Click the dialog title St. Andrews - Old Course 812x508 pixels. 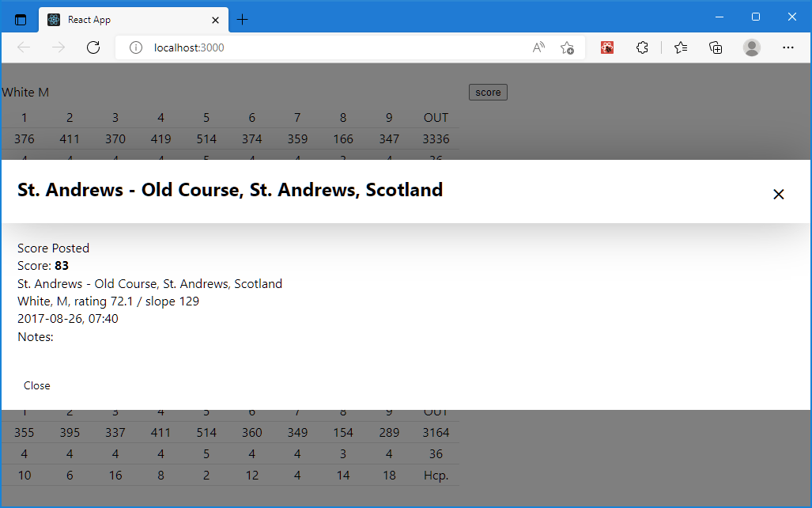point(230,190)
